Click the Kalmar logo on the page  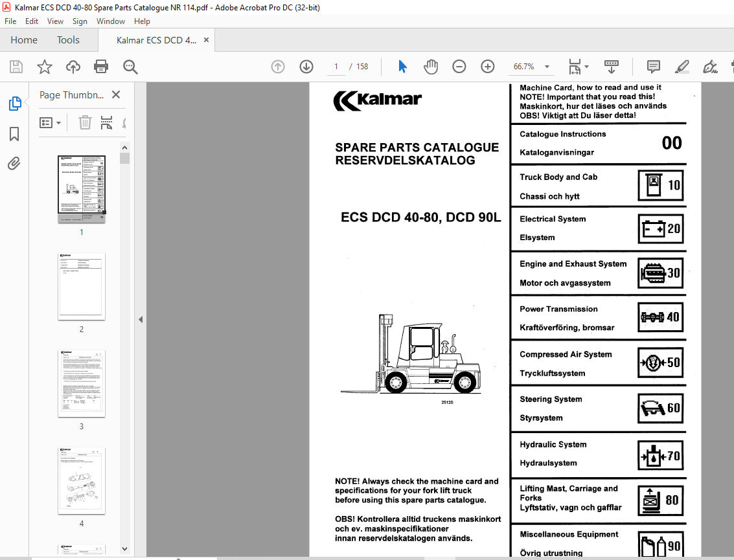coord(377,100)
